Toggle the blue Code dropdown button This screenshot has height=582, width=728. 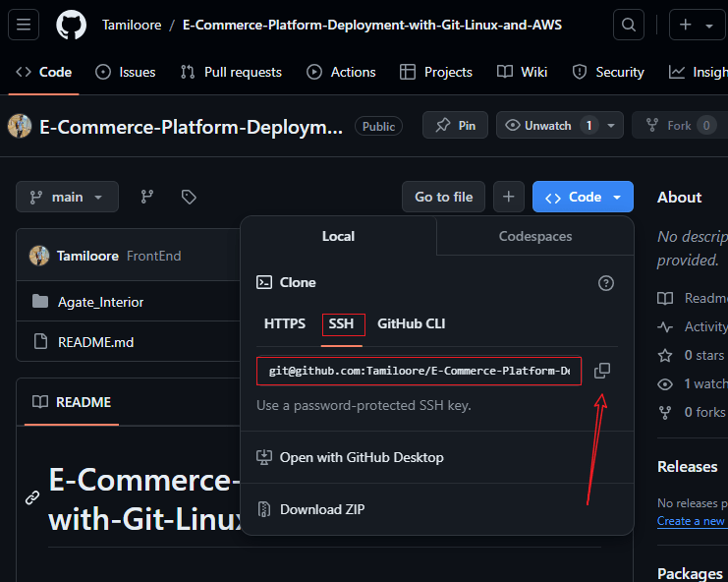[x=584, y=197]
